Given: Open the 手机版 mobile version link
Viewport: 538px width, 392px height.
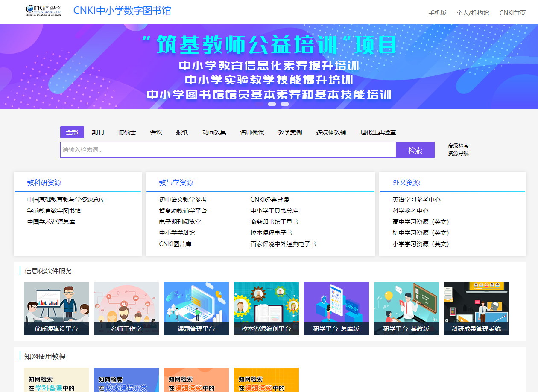Looking at the screenshot, I should (x=437, y=13).
